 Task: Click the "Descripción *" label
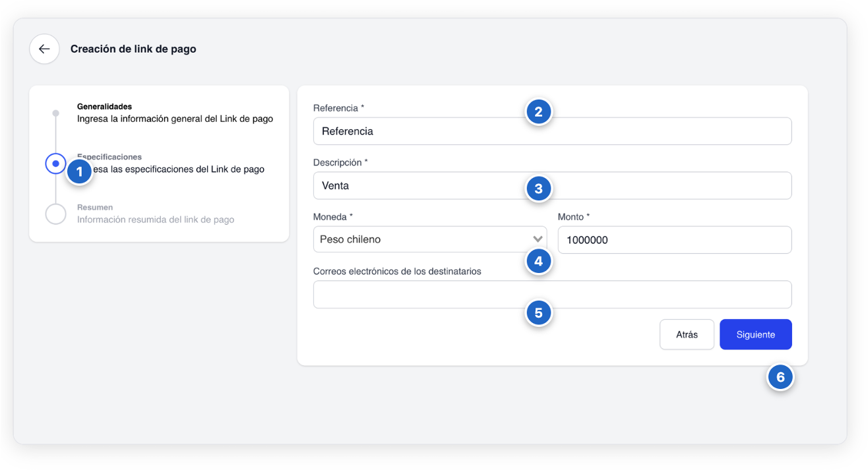tap(340, 162)
